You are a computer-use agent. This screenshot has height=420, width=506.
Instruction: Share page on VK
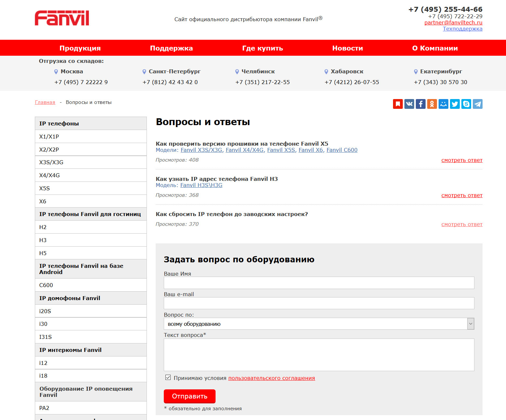click(409, 104)
